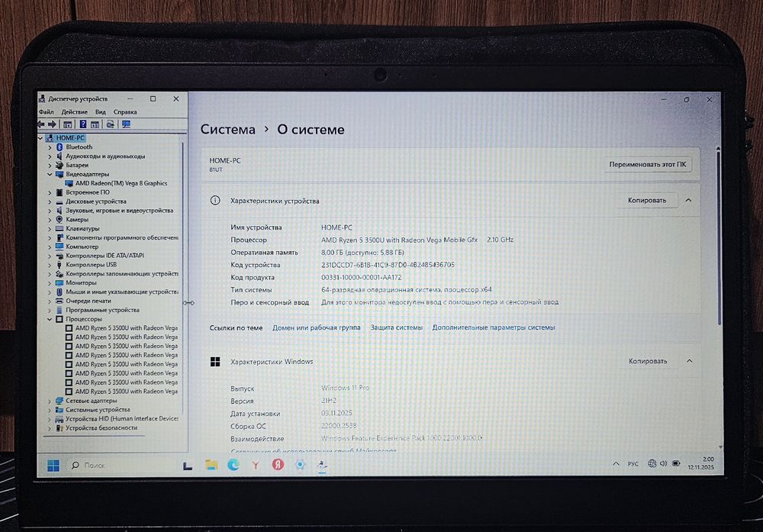Click the network globe icon in system tray
The height and width of the screenshot is (532, 763).
pyautogui.click(x=652, y=463)
